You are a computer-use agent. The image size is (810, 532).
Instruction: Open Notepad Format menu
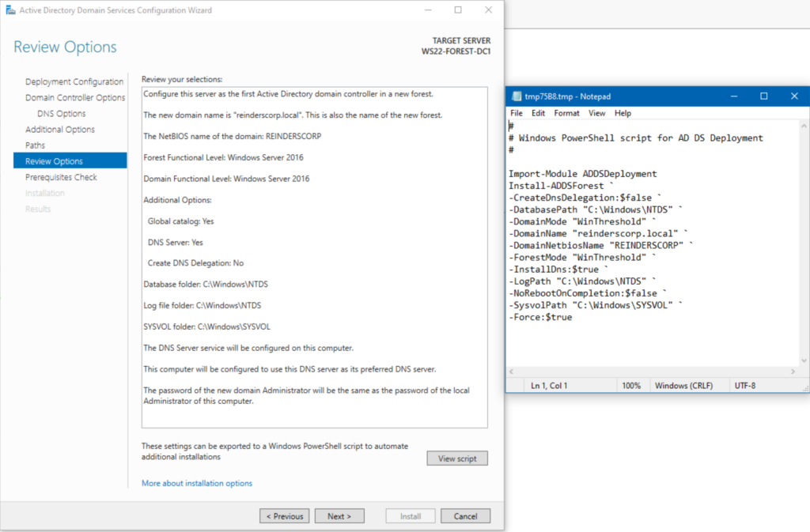pos(566,113)
